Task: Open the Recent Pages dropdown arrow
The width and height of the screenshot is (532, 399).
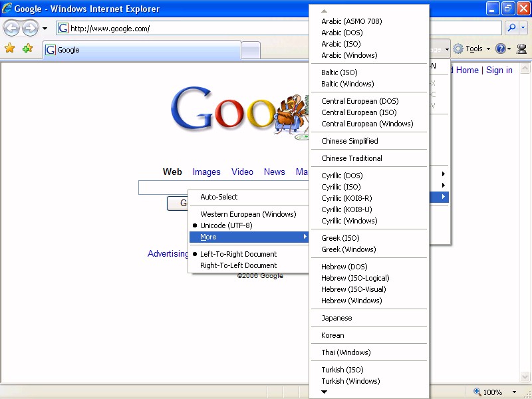Action: [x=45, y=29]
